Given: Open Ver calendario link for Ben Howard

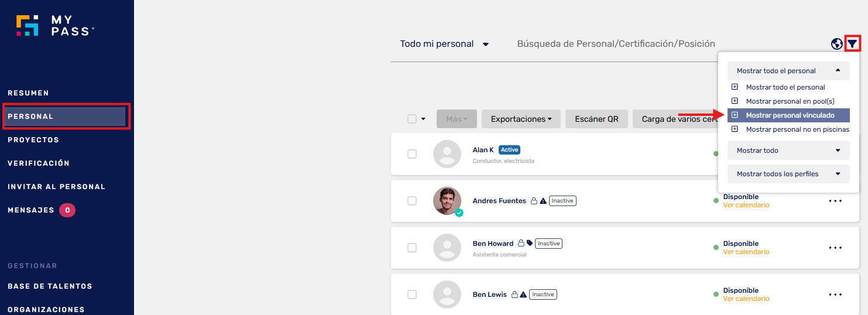Looking at the screenshot, I should click(x=746, y=252).
